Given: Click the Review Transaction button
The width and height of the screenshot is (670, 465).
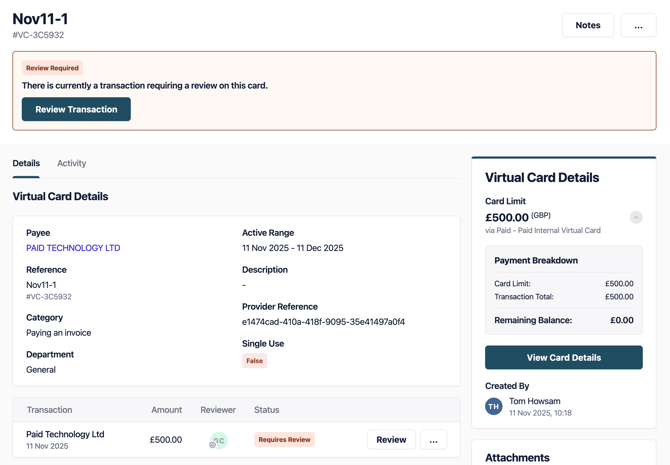Looking at the screenshot, I should tap(76, 109).
